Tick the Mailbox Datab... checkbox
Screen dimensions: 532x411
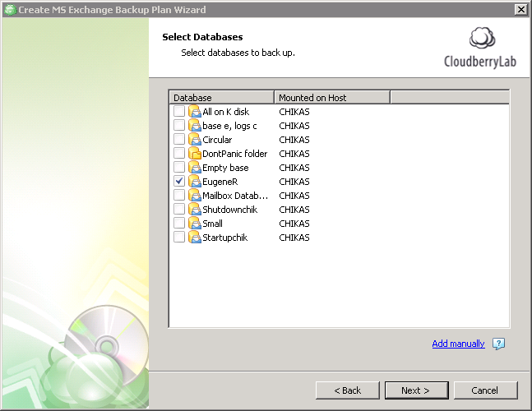pos(178,195)
